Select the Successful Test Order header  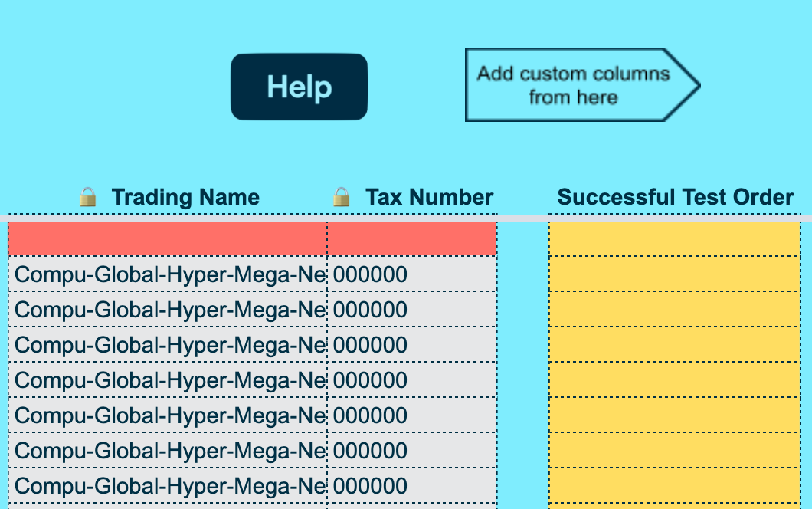tap(675, 197)
